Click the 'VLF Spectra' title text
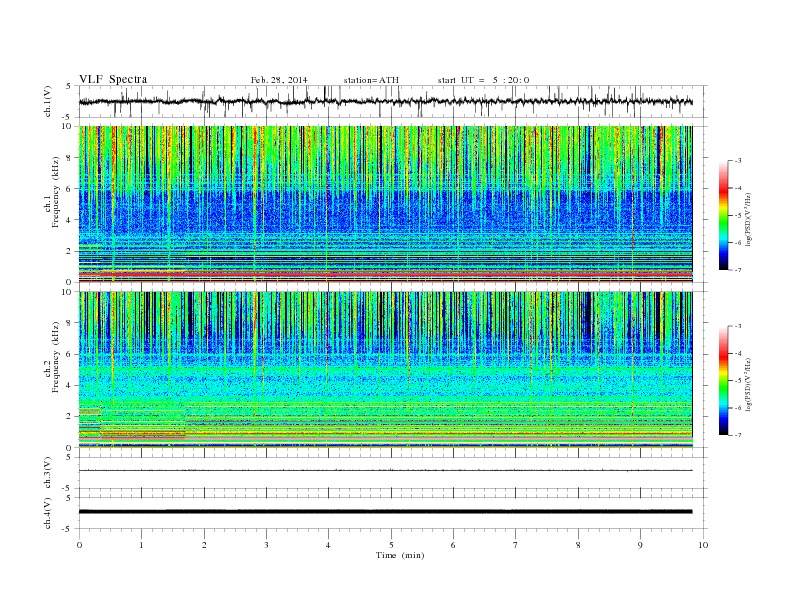 click(x=113, y=79)
